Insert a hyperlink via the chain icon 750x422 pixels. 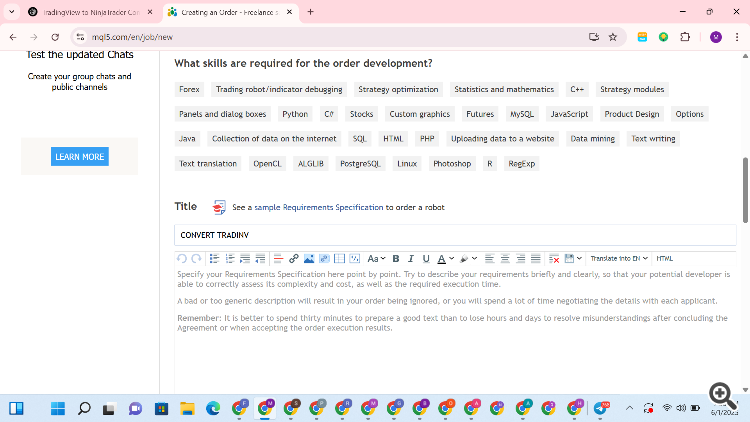click(x=294, y=258)
